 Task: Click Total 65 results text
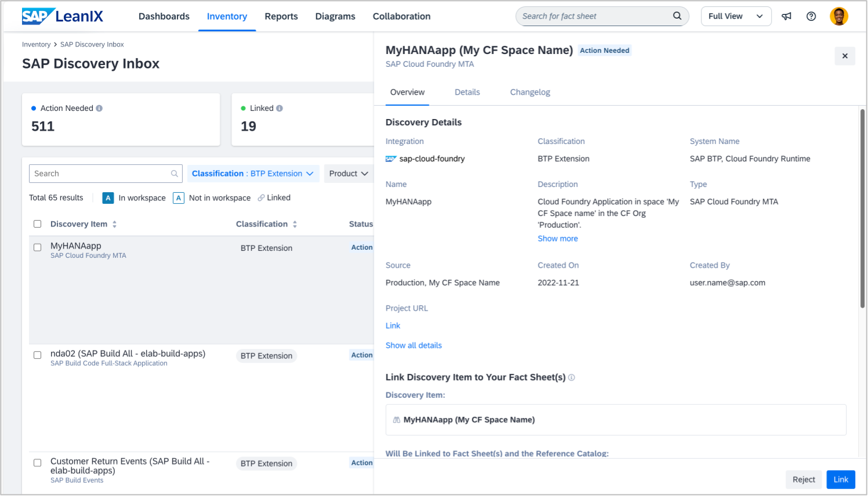click(x=56, y=198)
